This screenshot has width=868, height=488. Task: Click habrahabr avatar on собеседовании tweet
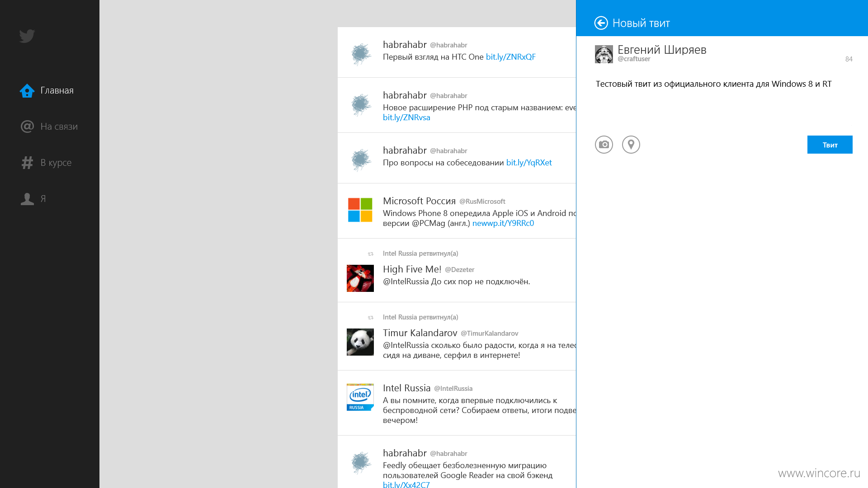(360, 160)
